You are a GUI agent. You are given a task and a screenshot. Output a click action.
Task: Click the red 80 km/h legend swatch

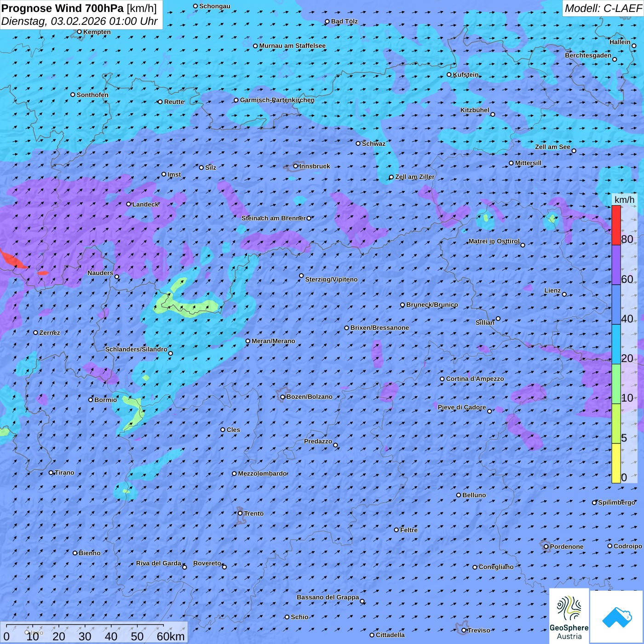616,225
